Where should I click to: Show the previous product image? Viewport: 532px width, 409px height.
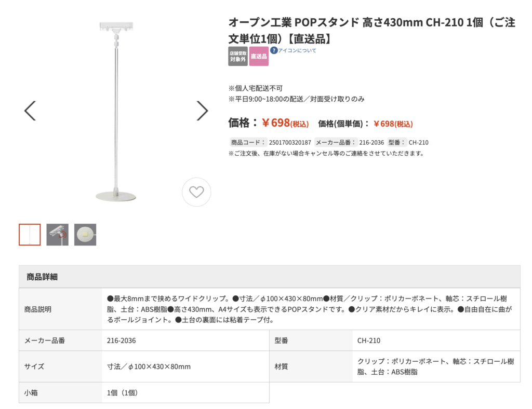pyautogui.click(x=30, y=110)
